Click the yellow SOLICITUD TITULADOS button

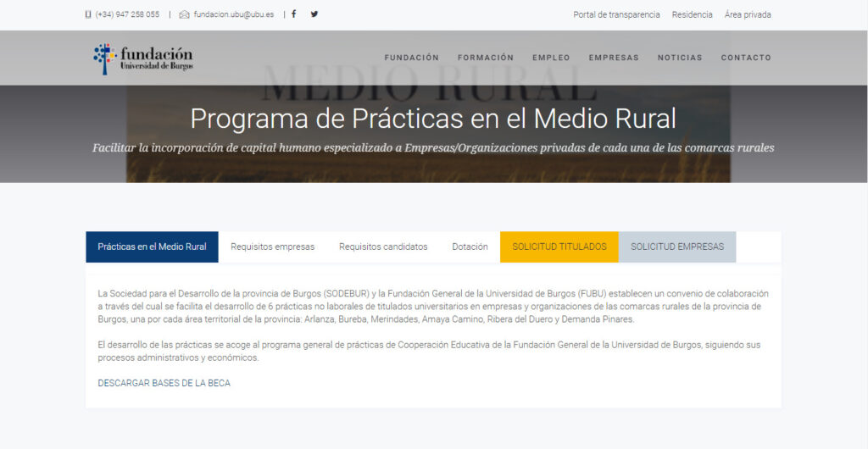[x=559, y=247]
